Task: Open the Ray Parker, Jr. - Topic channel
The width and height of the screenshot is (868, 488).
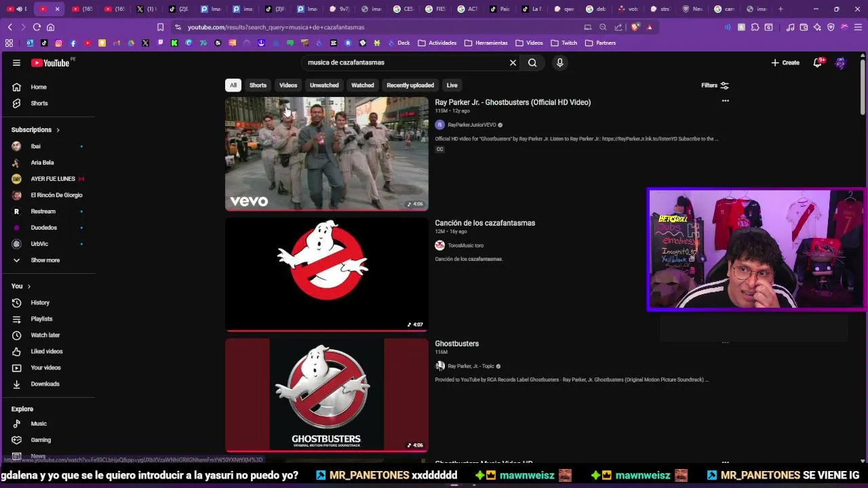Action: coord(471,366)
